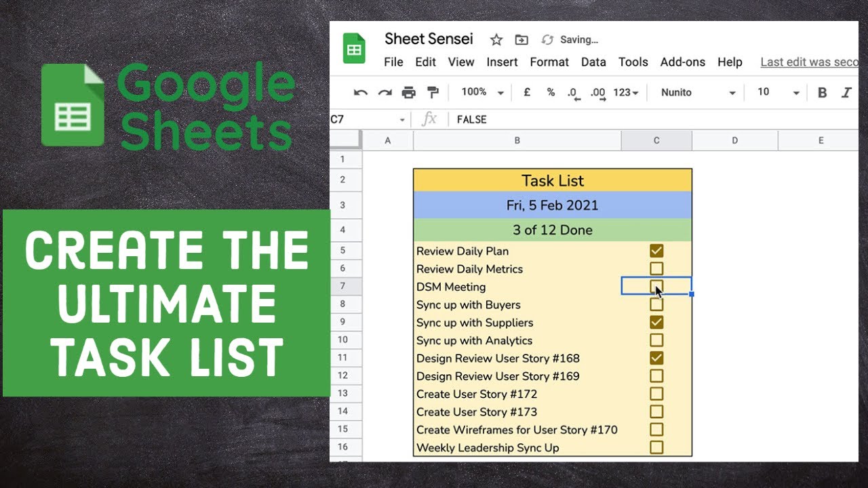
Task: Toggle checkbox for Review Daily Plan
Action: [656, 251]
